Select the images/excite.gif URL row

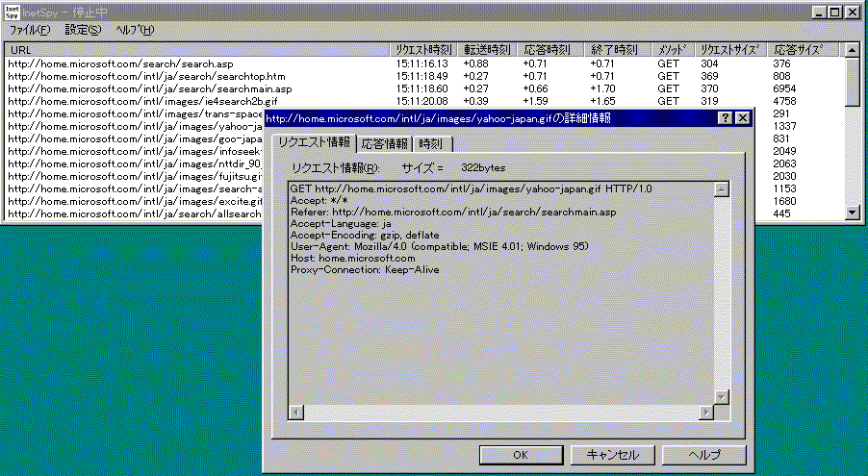(135, 202)
